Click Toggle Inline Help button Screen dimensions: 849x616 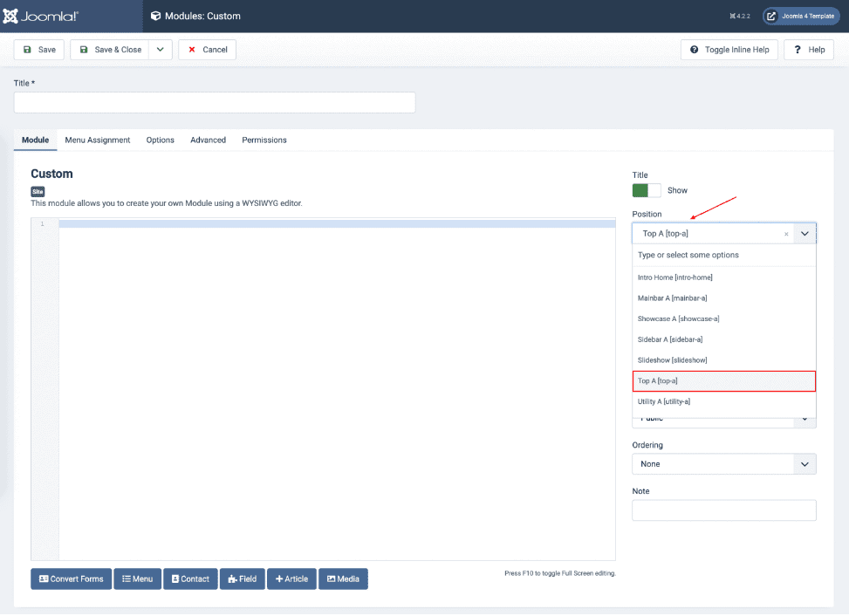[x=729, y=50]
